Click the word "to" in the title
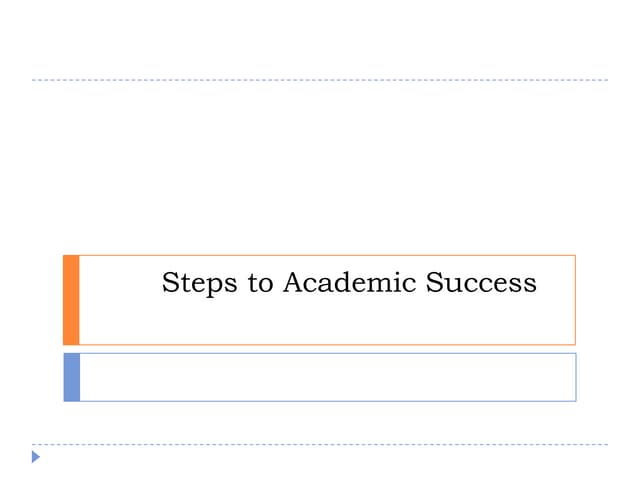 point(261,284)
